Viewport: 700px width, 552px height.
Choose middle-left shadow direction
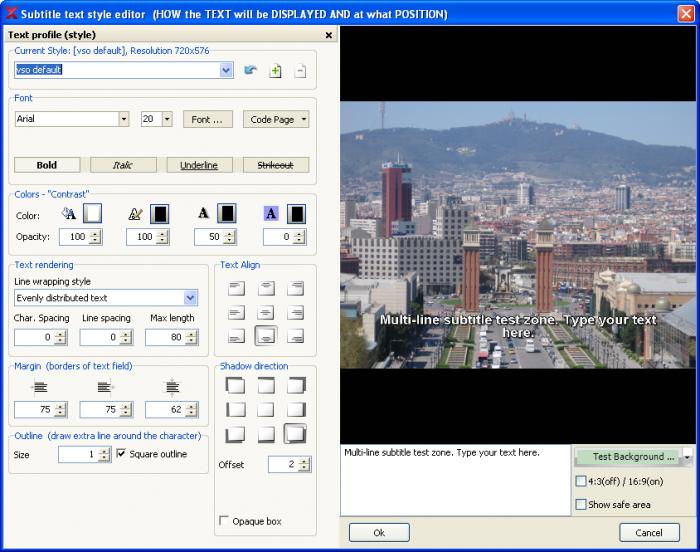point(236,410)
